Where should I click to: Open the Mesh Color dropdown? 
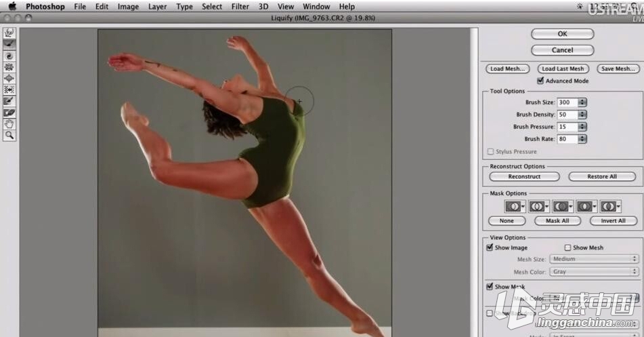[x=595, y=272]
